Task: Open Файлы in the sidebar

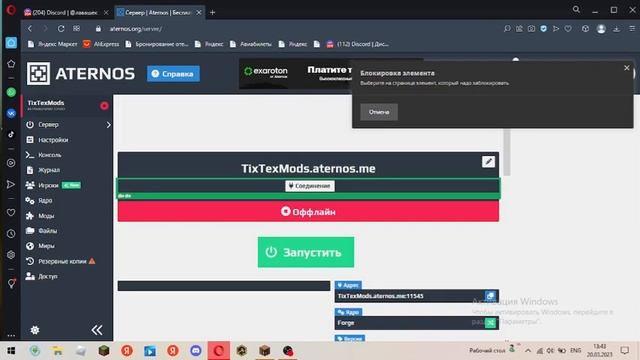Action: [47, 231]
